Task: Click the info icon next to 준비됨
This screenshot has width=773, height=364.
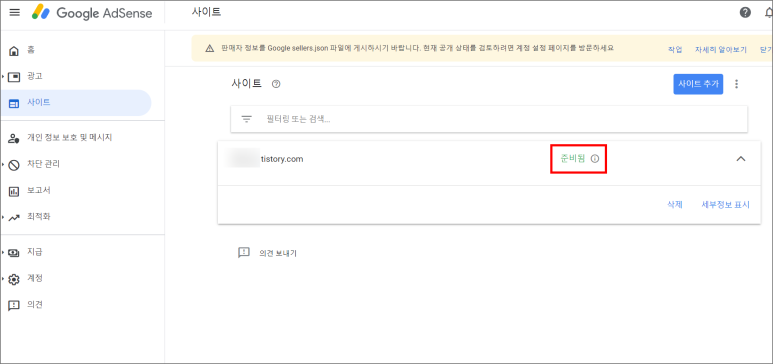Action: [x=595, y=159]
